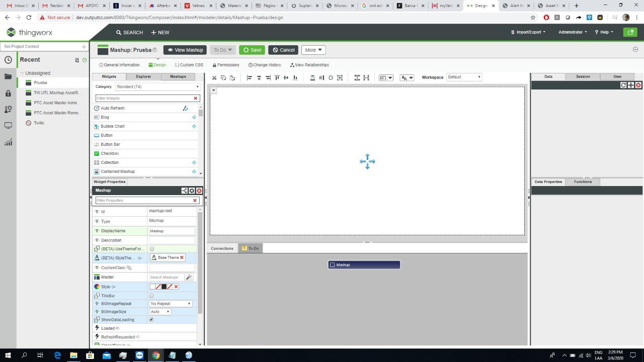Image resolution: width=644 pixels, height=362 pixels.
Task: Open Chrome from the Windows taskbar
Action: (x=155, y=355)
